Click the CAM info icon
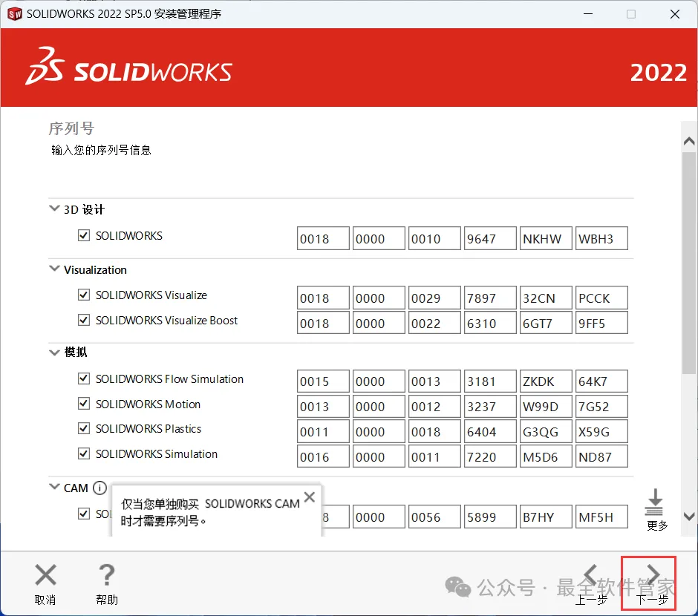 pos(100,488)
